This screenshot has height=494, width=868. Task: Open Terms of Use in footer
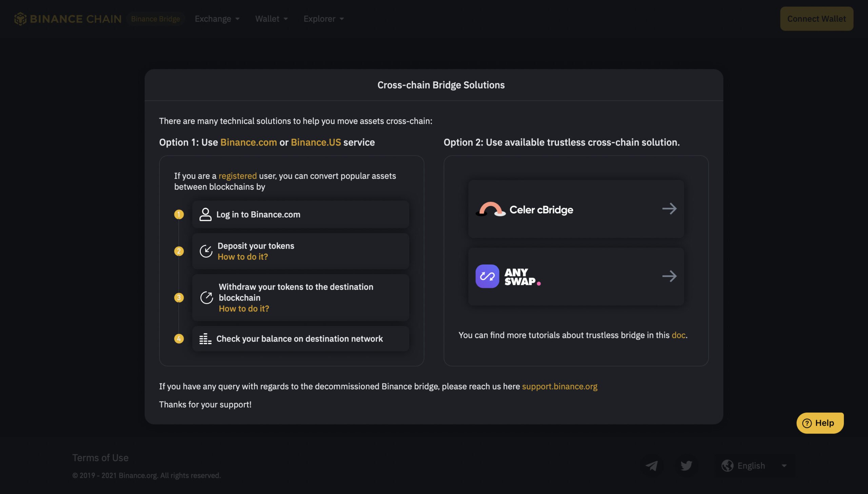coord(100,458)
